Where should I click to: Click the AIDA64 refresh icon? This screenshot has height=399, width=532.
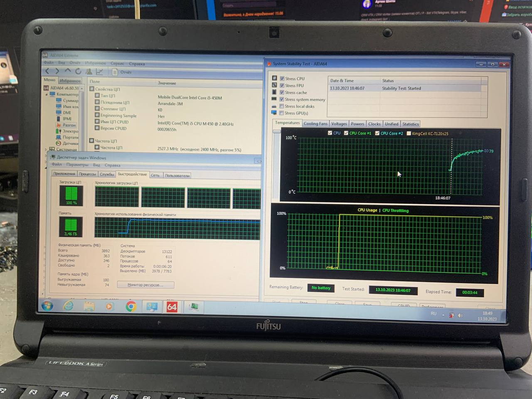point(78,71)
